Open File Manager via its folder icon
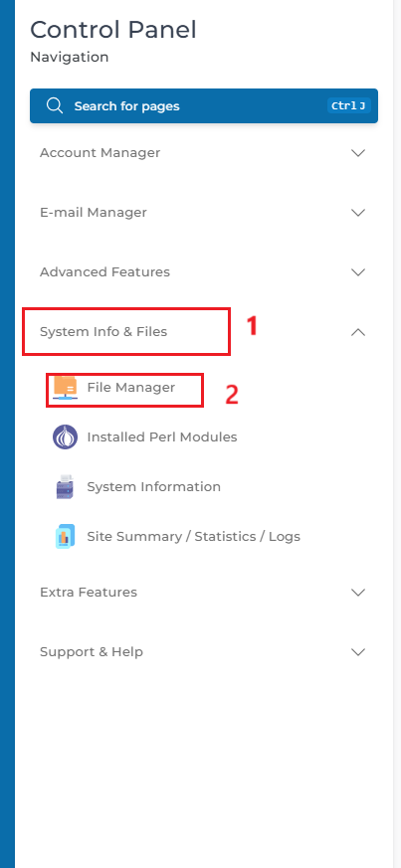This screenshot has height=868, width=401. (66, 388)
